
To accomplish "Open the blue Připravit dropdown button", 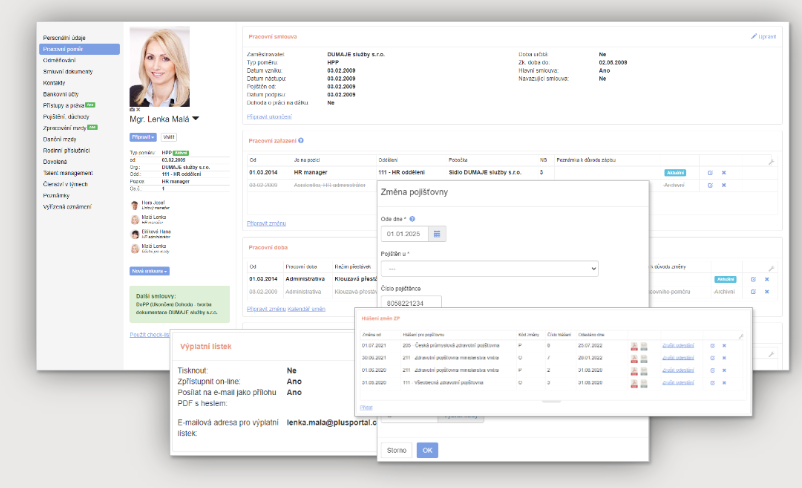I will [143, 137].
